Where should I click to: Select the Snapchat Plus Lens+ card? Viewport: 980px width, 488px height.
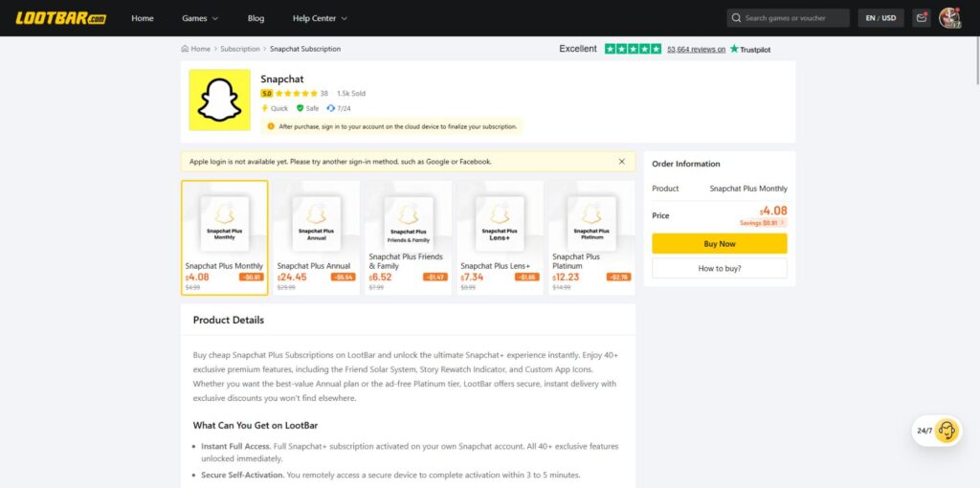tap(500, 237)
